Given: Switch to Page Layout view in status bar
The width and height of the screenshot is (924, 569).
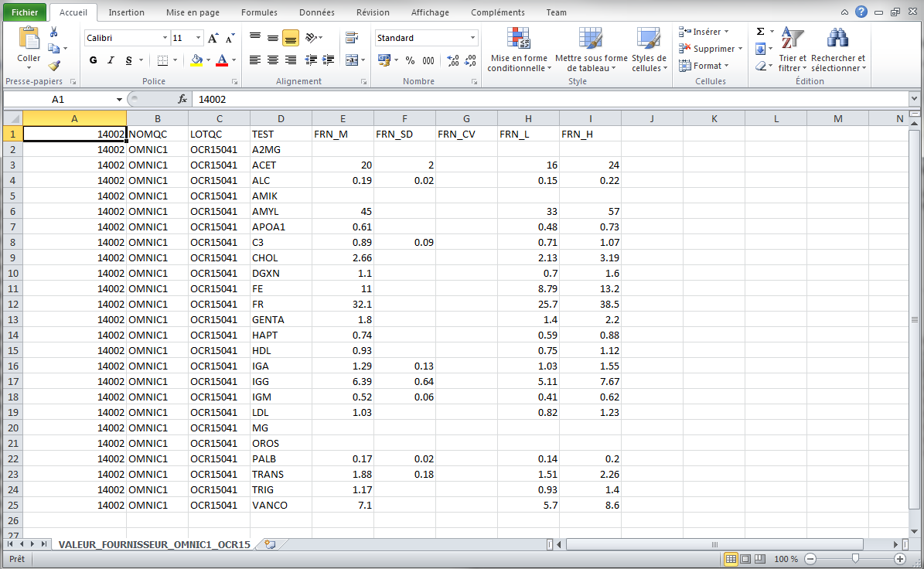Looking at the screenshot, I should tap(745, 559).
